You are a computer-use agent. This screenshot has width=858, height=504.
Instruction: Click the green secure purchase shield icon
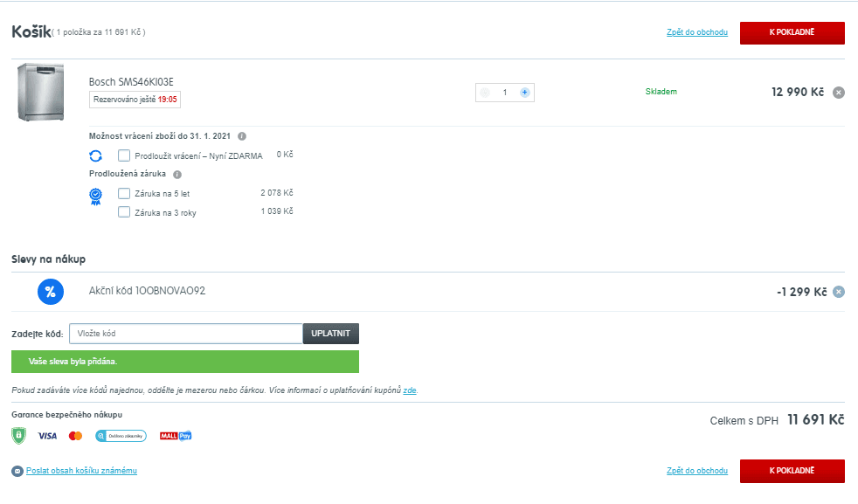[x=18, y=436]
